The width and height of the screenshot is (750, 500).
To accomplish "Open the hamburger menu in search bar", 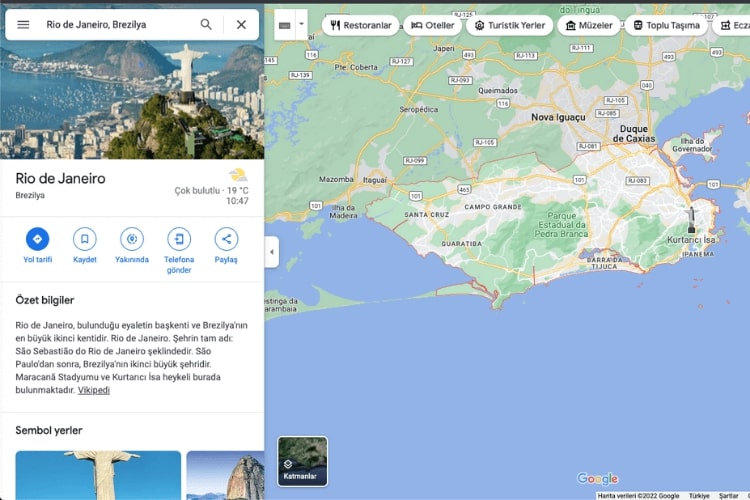I will (23, 24).
